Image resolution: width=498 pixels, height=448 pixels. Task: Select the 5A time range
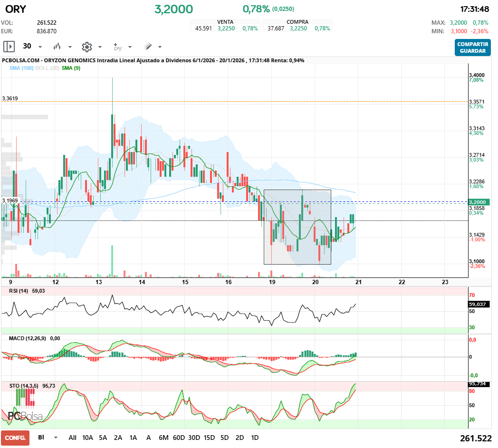(x=103, y=437)
